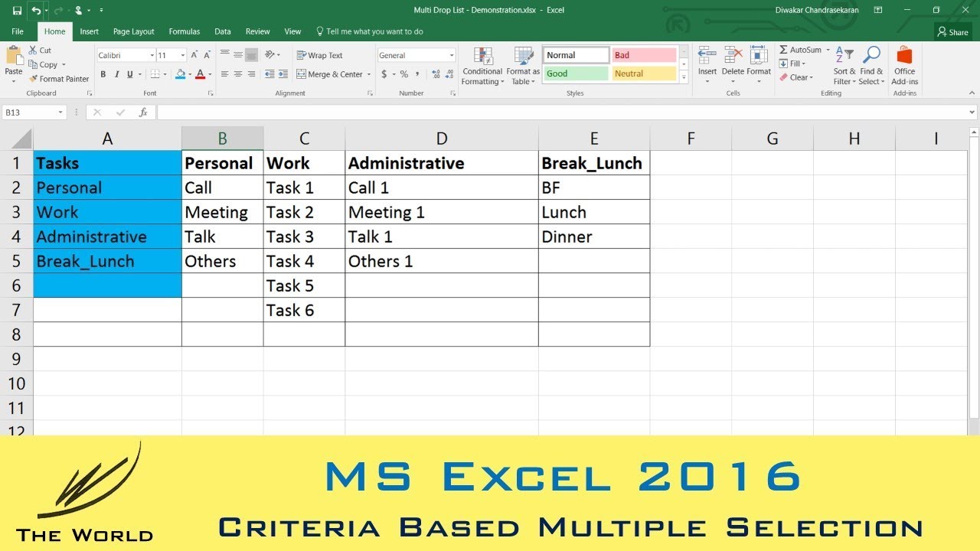Toggle Bold formatting

click(x=103, y=74)
